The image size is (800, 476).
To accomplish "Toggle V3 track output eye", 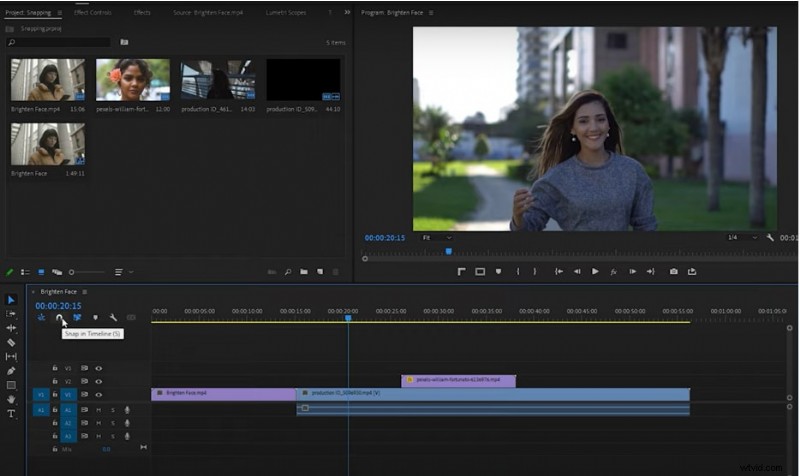I will click(98, 368).
